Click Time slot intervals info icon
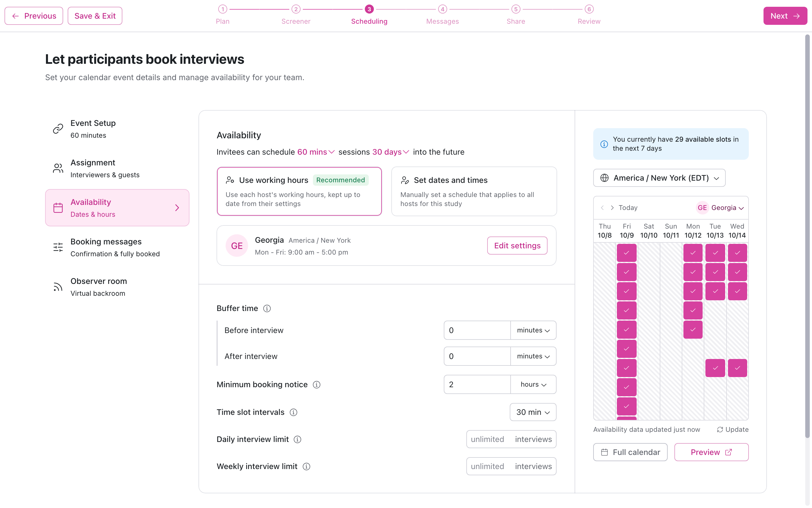 (294, 412)
